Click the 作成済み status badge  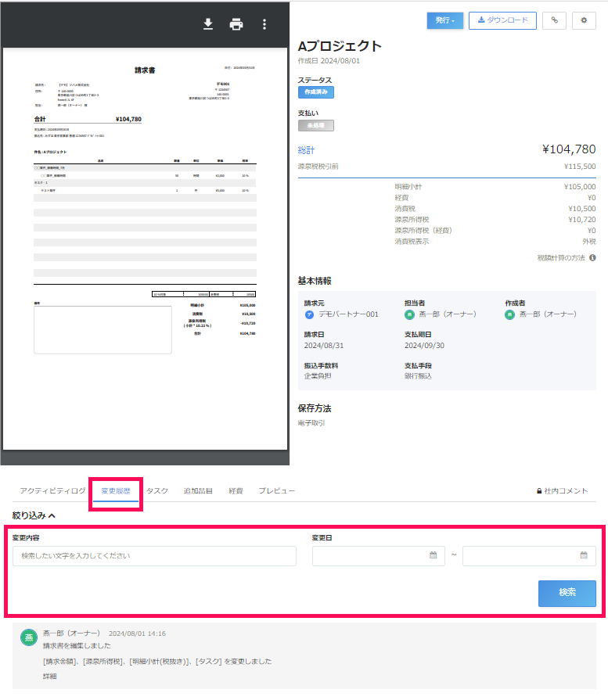(316, 92)
